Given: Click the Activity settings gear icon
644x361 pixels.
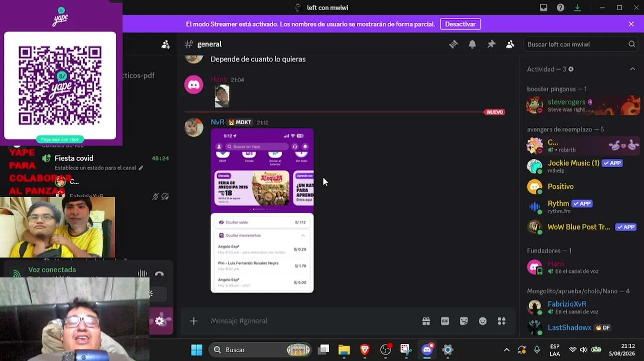Looking at the screenshot, I should point(571,69).
